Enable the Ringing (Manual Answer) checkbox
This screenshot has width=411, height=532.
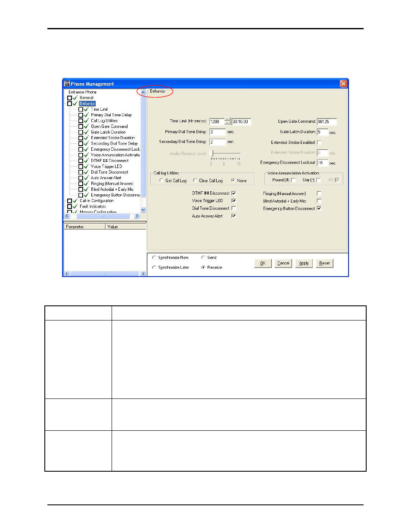[319, 193]
